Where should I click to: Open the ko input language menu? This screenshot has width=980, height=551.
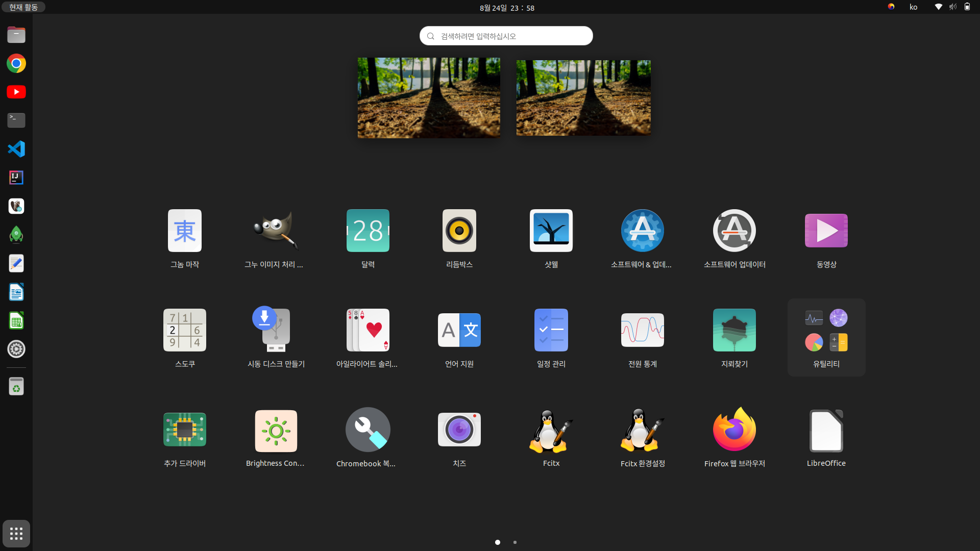(913, 7)
